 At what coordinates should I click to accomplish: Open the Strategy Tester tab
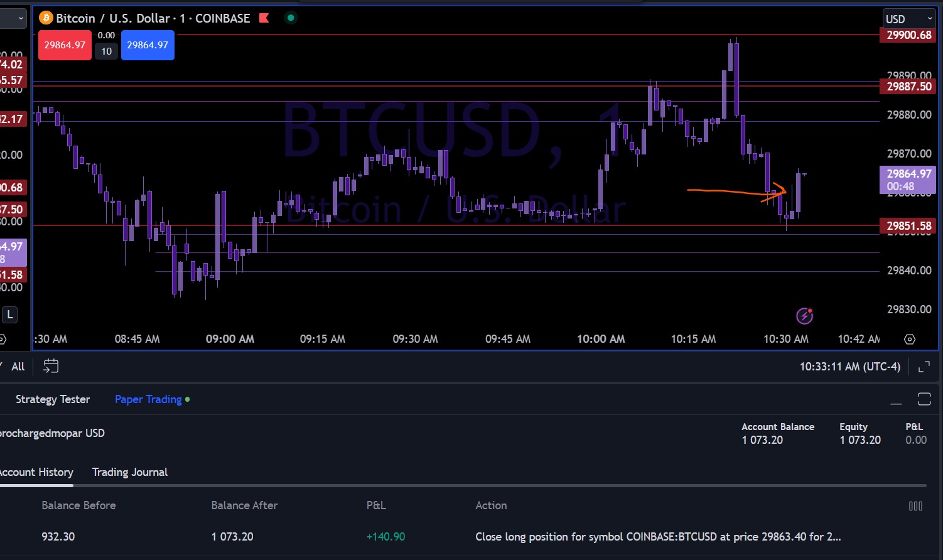pyautogui.click(x=53, y=399)
